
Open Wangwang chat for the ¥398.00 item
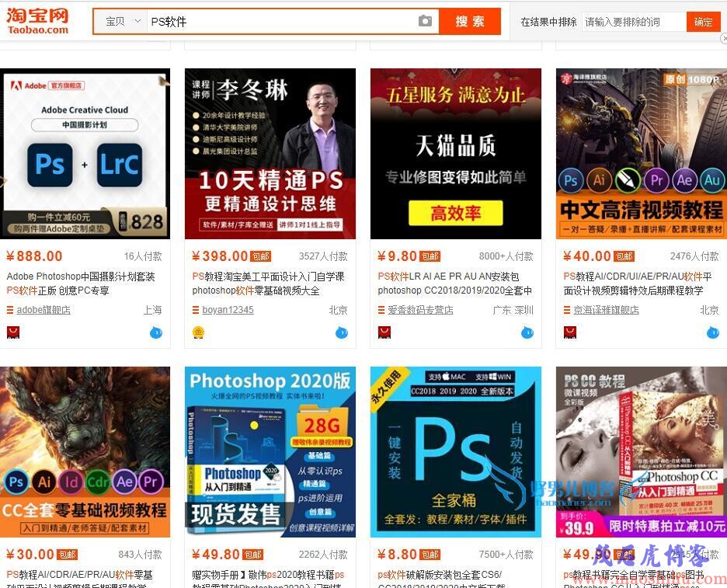tap(342, 332)
